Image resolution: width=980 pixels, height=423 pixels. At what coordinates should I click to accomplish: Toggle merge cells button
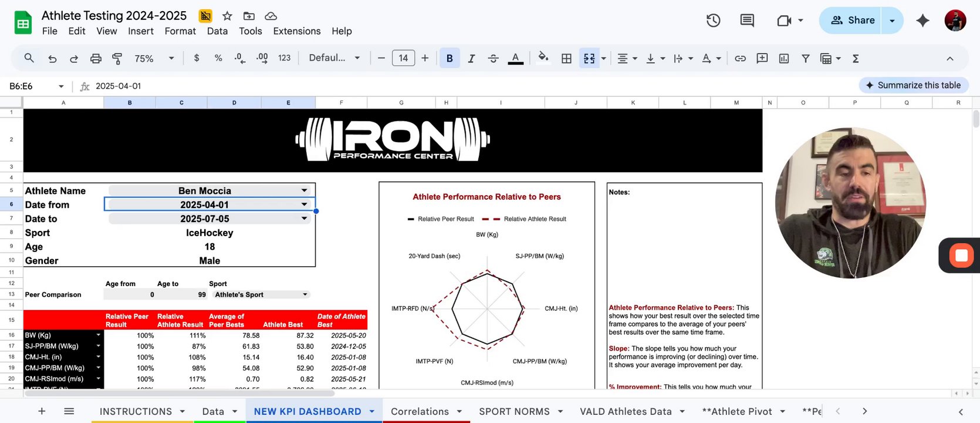click(x=589, y=58)
